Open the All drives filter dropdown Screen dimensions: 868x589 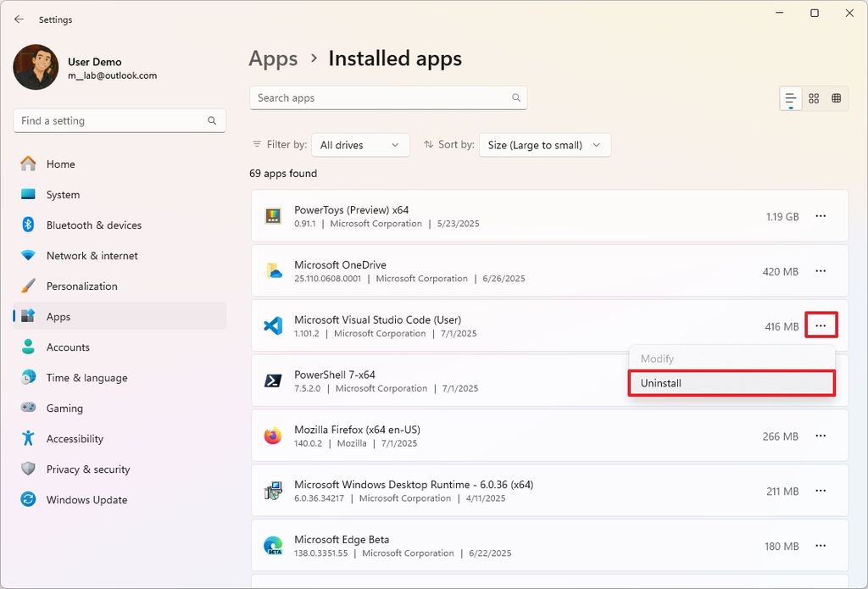click(360, 145)
